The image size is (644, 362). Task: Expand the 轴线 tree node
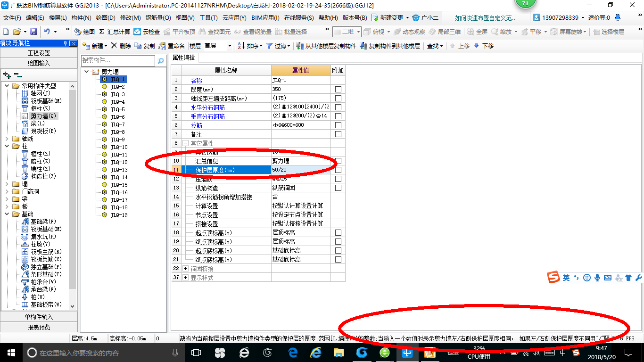(x=7, y=139)
